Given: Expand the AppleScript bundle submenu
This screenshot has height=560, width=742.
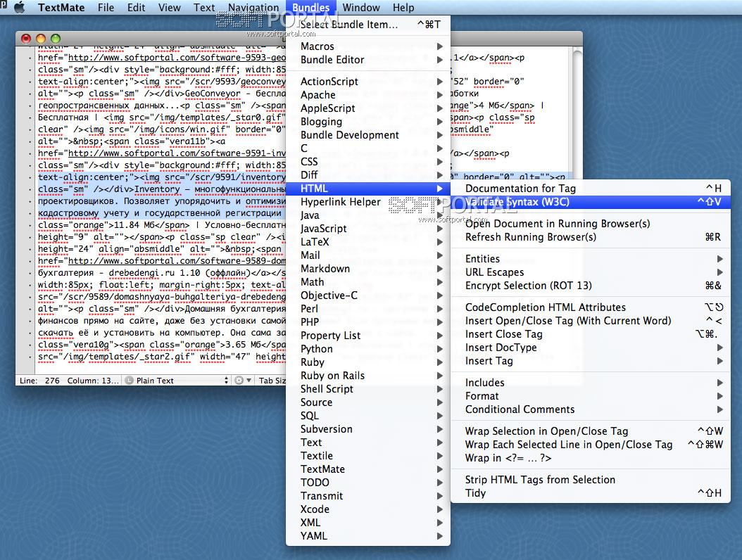Looking at the screenshot, I should (x=368, y=108).
